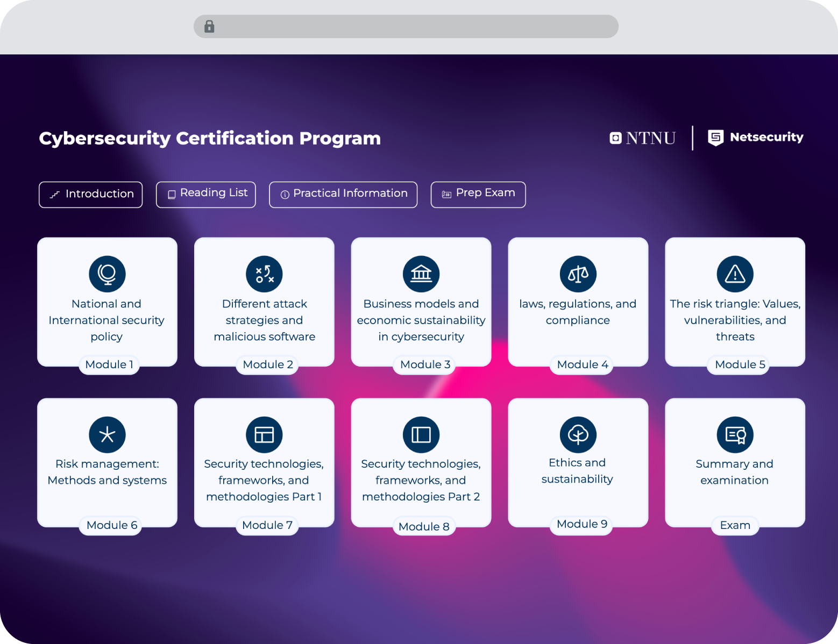Select the Module 2 label pill
Image resolution: width=838 pixels, height=644 pixels.
click(x=268, y=364)
